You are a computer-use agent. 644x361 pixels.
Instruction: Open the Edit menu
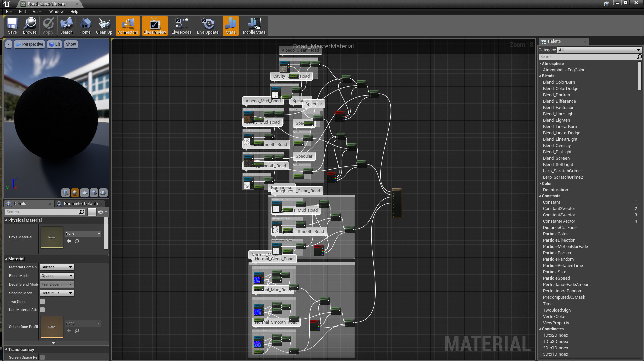click(22, 11)
